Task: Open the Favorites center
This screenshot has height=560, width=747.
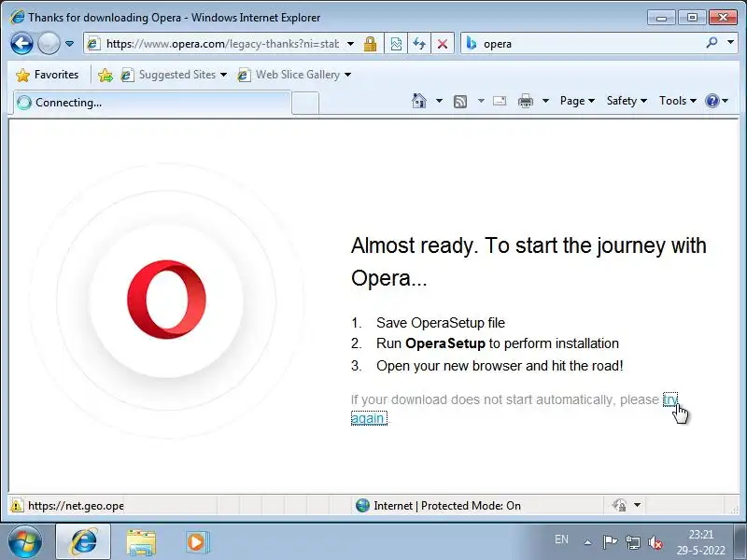Action: 48,75
